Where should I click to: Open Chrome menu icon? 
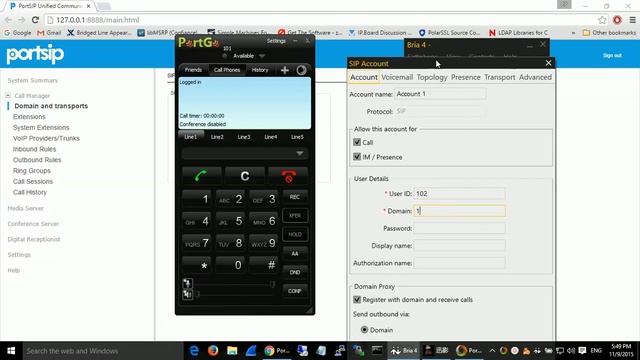tap(633, 20)
